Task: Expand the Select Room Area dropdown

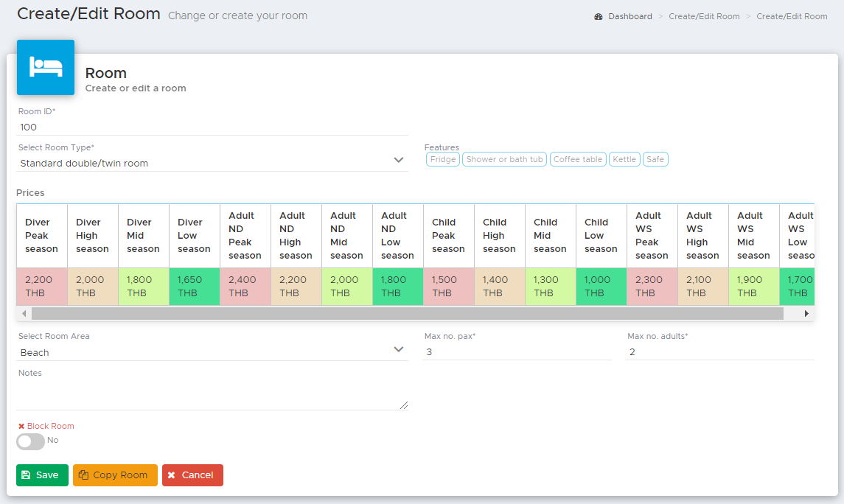Action: click(x=212, y=352)
